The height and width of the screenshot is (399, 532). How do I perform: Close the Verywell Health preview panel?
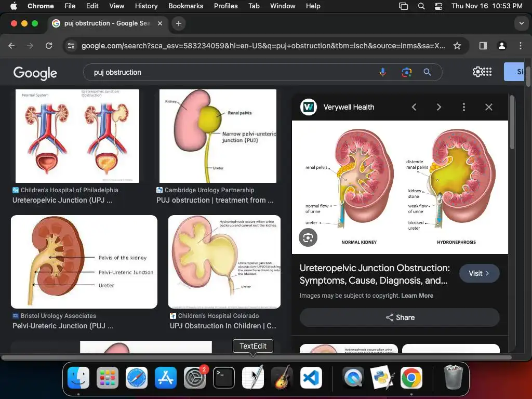point(488,107)
